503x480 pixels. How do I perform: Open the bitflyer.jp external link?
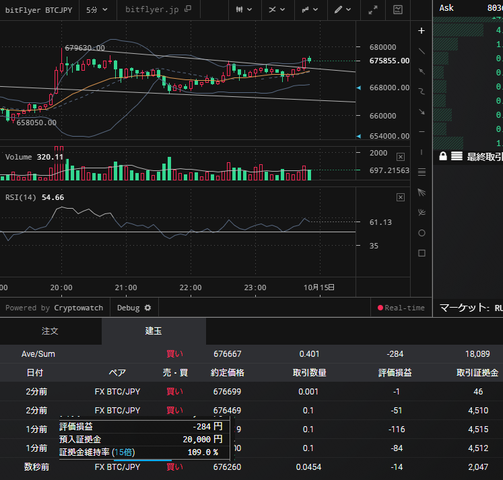point(158,10)
